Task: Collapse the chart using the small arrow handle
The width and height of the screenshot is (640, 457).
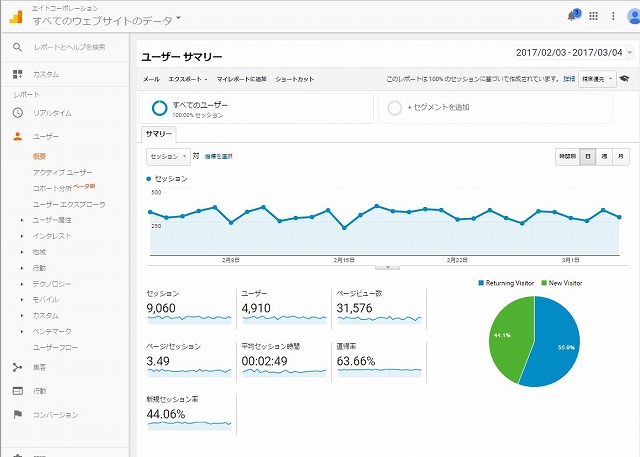Action: 387,267
